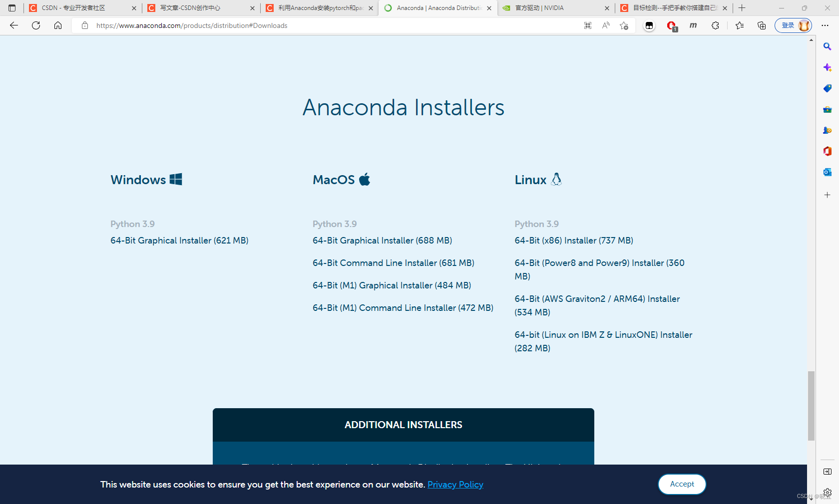839x504 pixels.
Task: Open the tab actions menu icon
Action: tap(12, 8)
